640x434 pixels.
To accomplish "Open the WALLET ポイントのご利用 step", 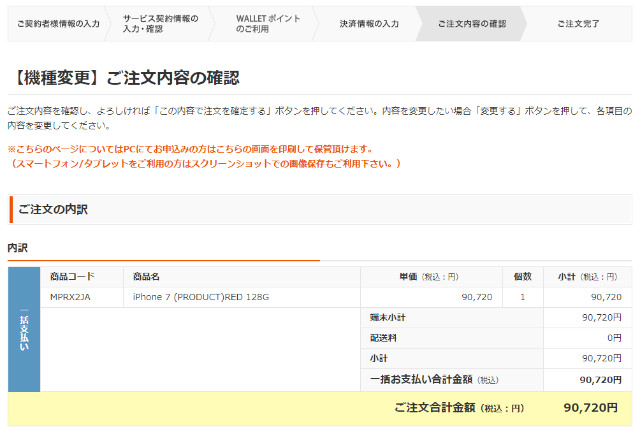I will tap(268, 24).
